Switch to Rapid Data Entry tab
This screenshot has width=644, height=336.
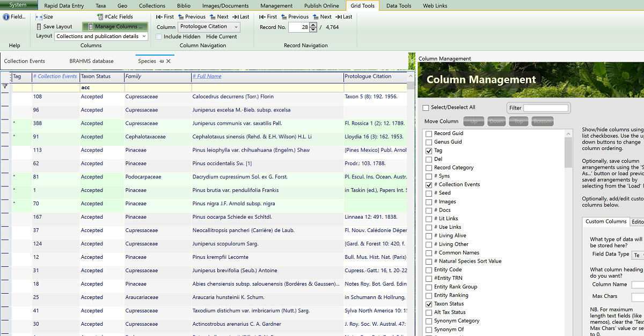pos(64,5)
